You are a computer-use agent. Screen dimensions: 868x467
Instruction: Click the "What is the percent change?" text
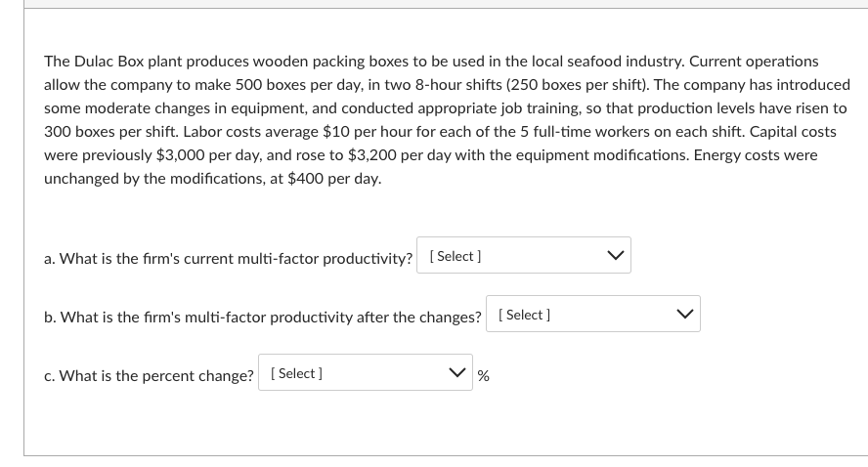149,376
